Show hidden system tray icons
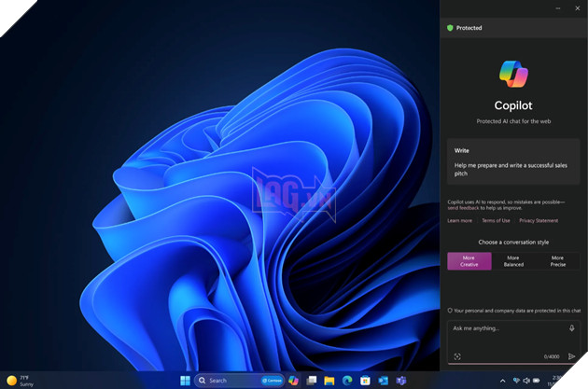 click(x=502, y=381)
